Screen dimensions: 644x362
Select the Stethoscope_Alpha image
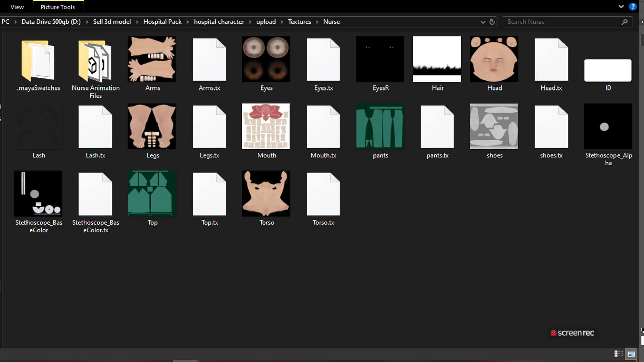pyautogui.click(x=608, y=126)
